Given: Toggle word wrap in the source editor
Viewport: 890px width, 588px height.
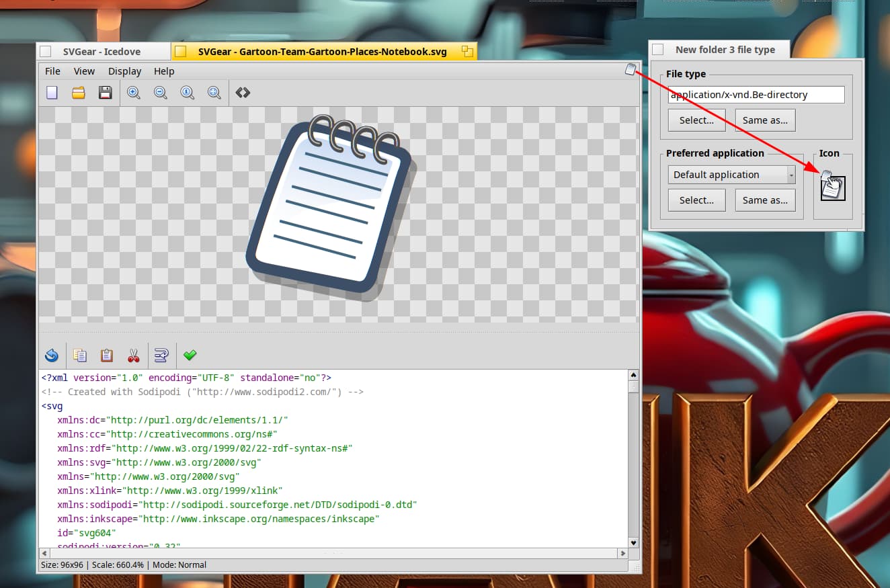Looking at the screenshot, I should 161,355.
